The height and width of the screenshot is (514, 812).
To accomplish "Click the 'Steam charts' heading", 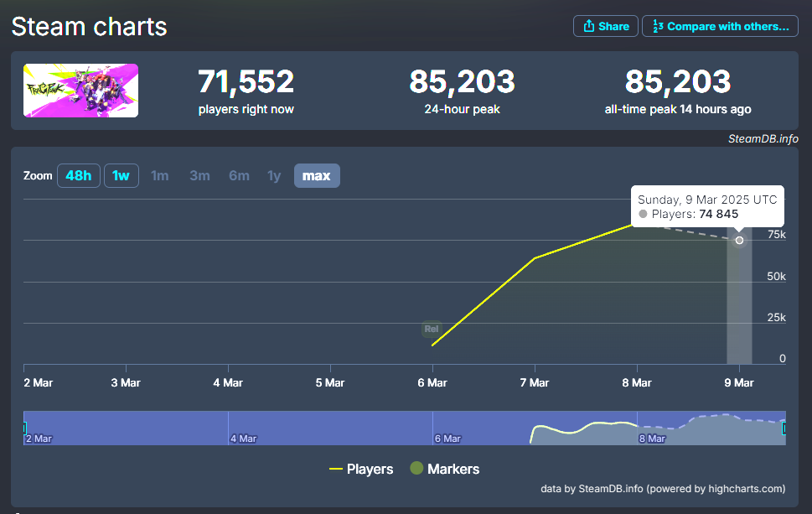I will coord(89,27).
